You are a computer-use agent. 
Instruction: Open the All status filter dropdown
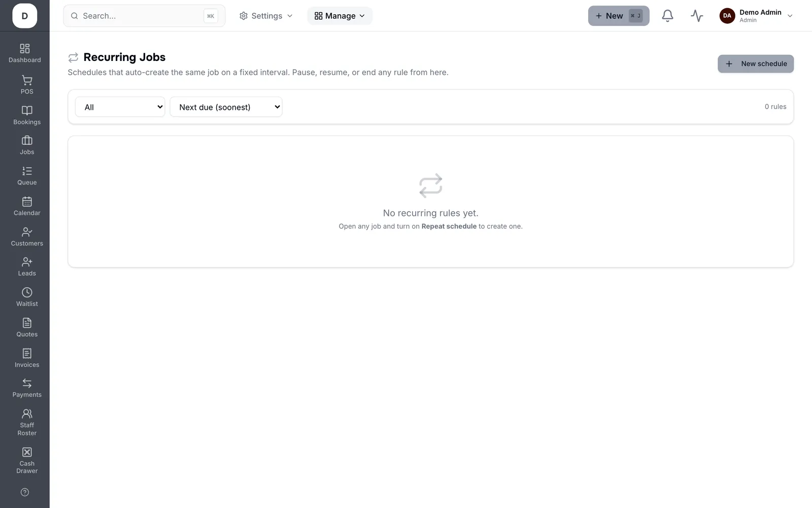point(120,107)
